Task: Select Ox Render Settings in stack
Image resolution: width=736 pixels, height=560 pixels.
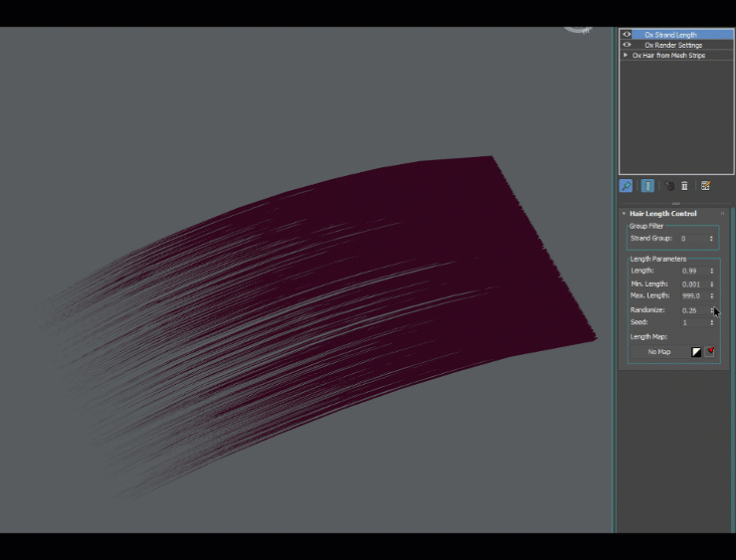Action: coord(672,45)
